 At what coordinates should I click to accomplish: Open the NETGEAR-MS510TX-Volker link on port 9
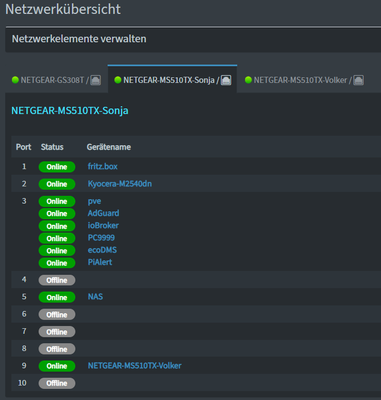[134, 366]
